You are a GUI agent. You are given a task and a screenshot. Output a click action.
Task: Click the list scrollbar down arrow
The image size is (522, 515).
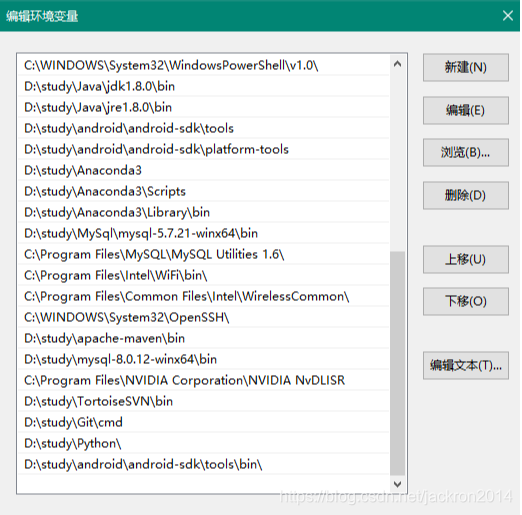[x=397, y=484]
